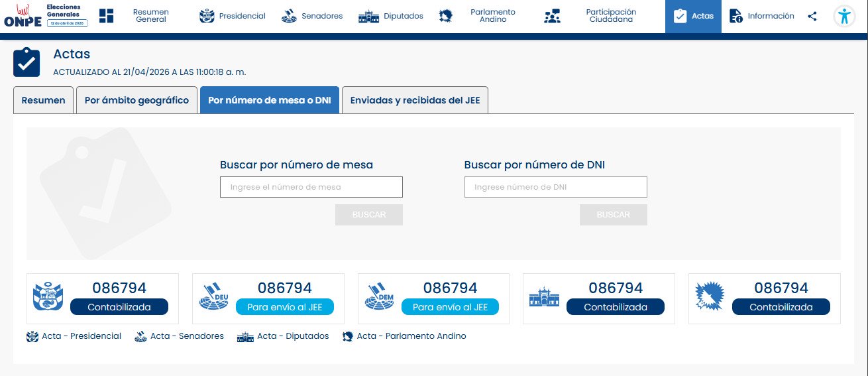The height and width of the screenshot is (376, 868).
Task: Open the accessibility options icon
Action: pyautogui.click(x=843, y=17)
